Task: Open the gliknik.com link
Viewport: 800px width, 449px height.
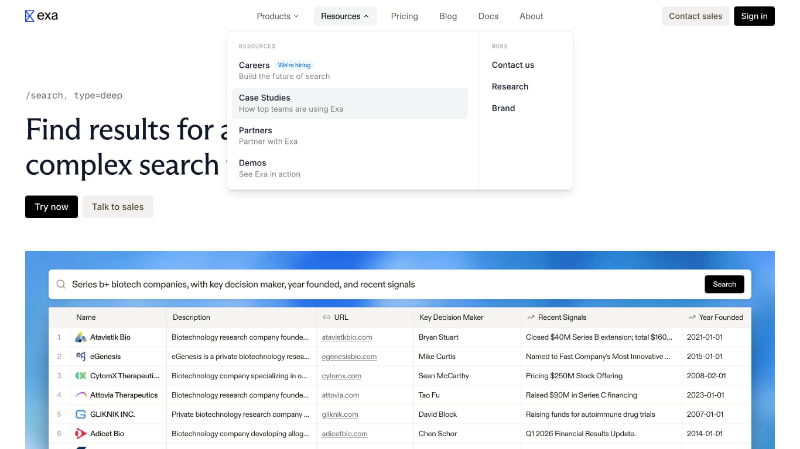Action: (x=340, y=414)
